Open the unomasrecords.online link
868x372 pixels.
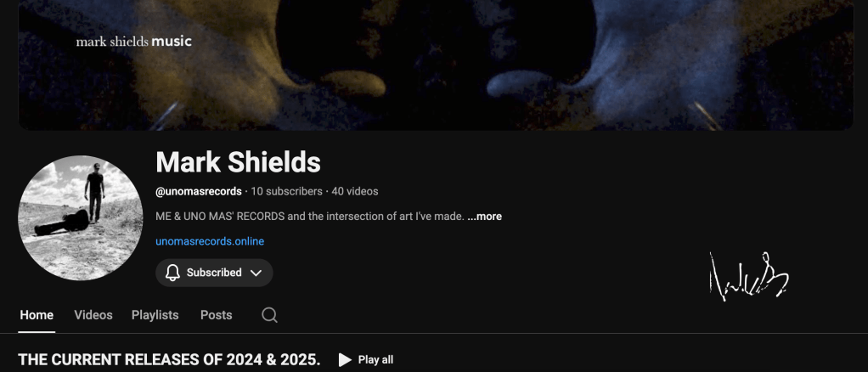pos(210,241)
